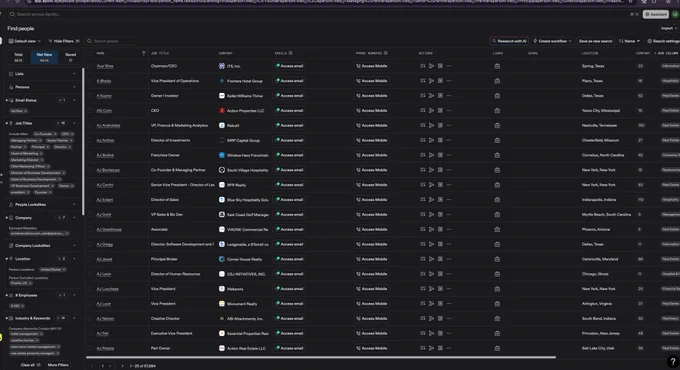Check the checkbox beside the Associate row
The width and height of the screenshot is (680, 370).
pos(90,229)
